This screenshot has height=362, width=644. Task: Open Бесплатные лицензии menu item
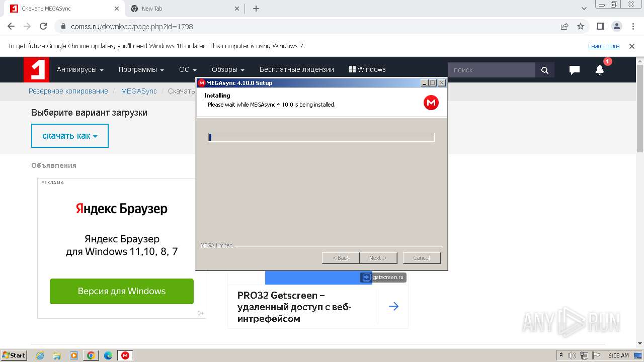(296, 69)
